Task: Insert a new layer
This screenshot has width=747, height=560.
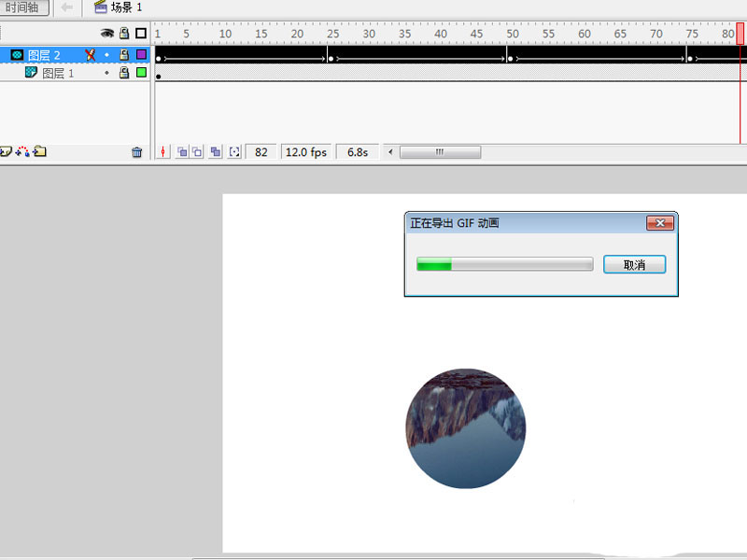Action: click(x=6, y=152)
